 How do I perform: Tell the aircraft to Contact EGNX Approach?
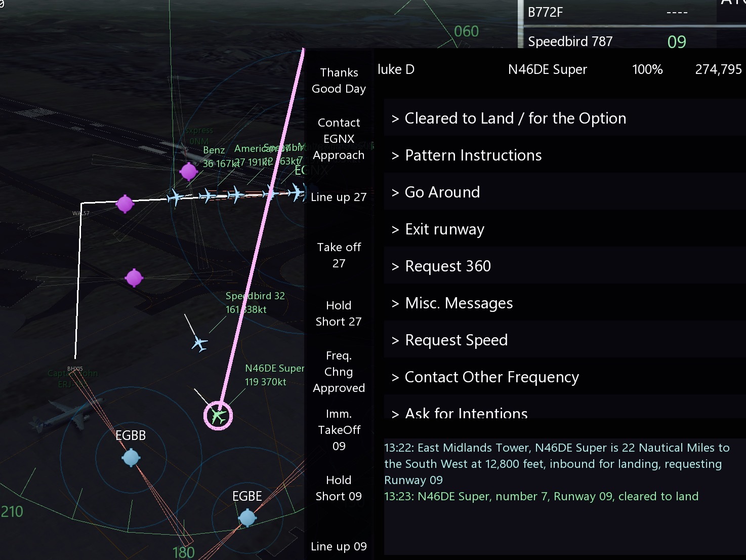coord(339,139)
